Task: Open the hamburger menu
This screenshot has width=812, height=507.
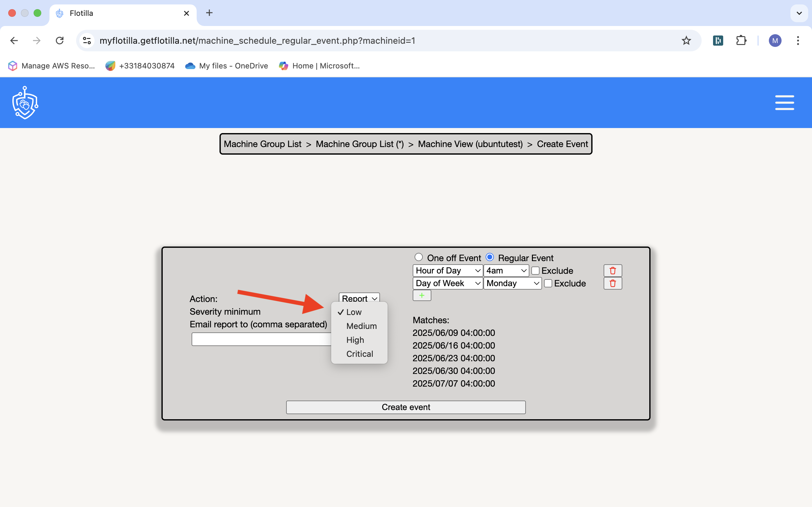Action: [x=784, y=103]
